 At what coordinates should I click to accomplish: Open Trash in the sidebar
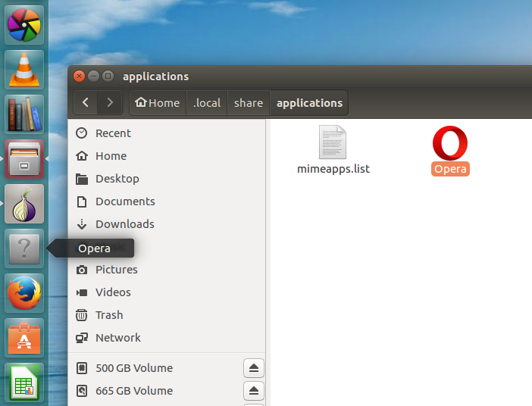coord(167,315)
